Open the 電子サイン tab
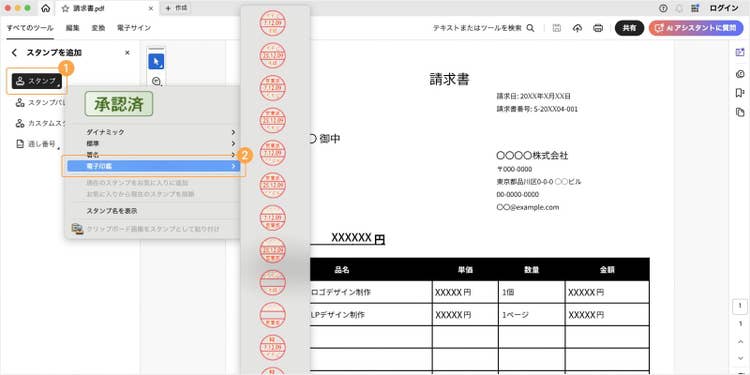 tap(134, 28)
